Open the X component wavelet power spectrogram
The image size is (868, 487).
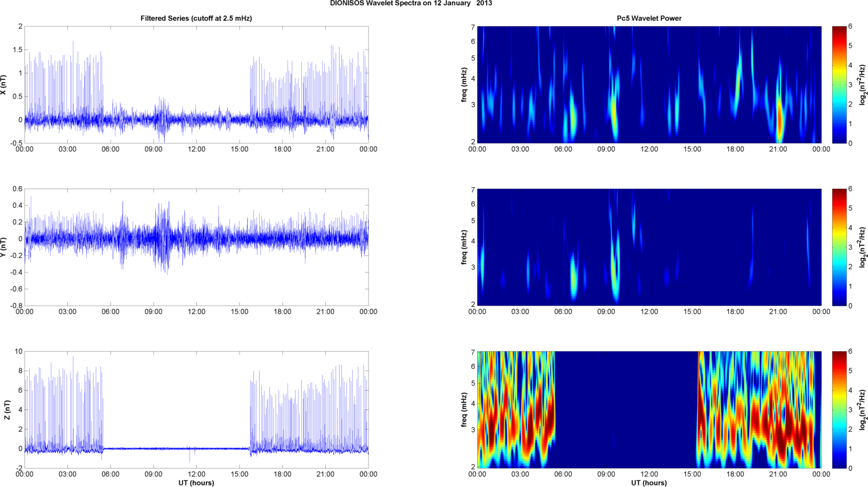pos(649,84)
